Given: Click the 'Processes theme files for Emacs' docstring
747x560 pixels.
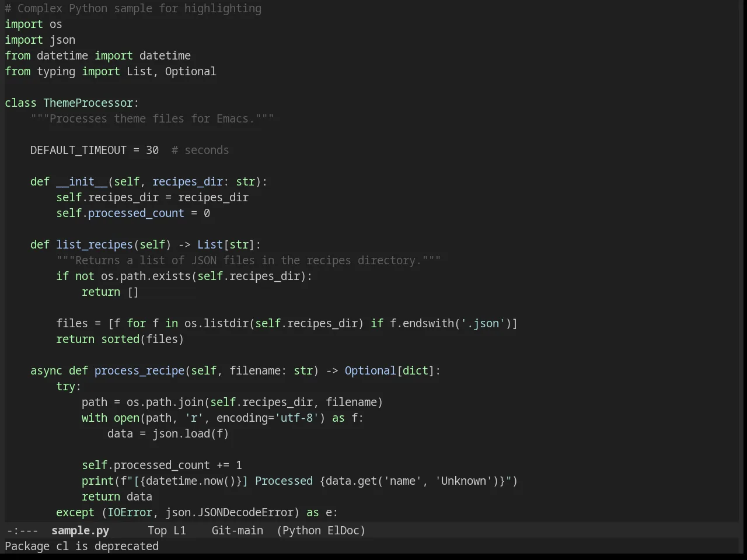Looking at the screenshot, I should pos(152,119).
